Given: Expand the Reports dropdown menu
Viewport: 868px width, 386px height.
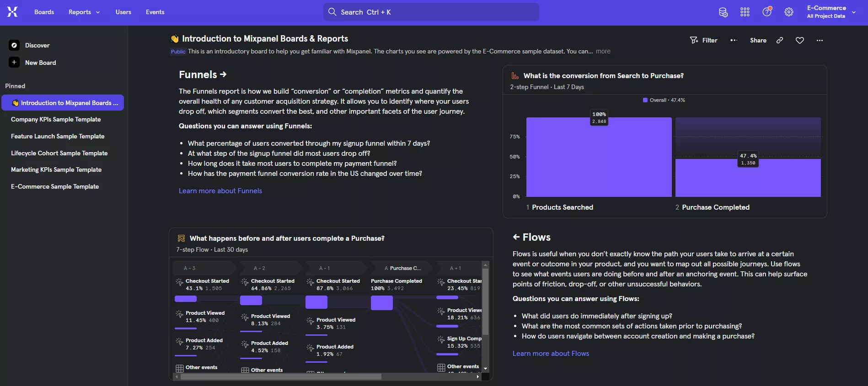Looking at the screenshot, I should 84,12.
